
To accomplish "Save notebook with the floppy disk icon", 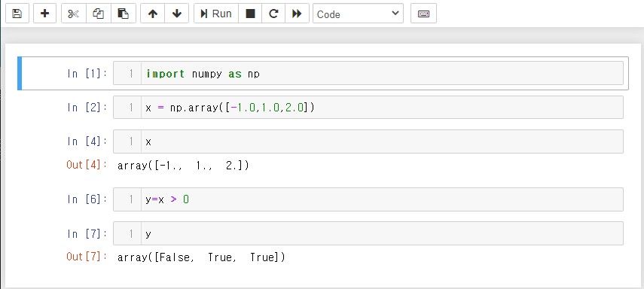I will pyautogui.click(x=17, y=14).
